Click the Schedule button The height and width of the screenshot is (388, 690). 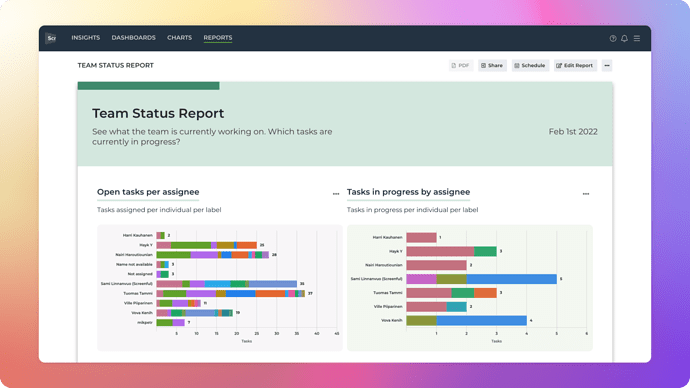530,66
